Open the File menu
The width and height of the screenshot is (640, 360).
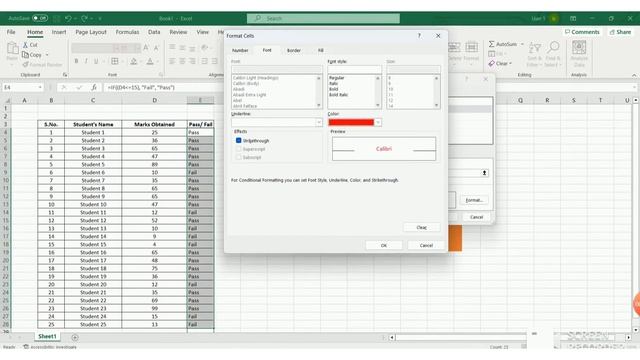click(11, 32)
